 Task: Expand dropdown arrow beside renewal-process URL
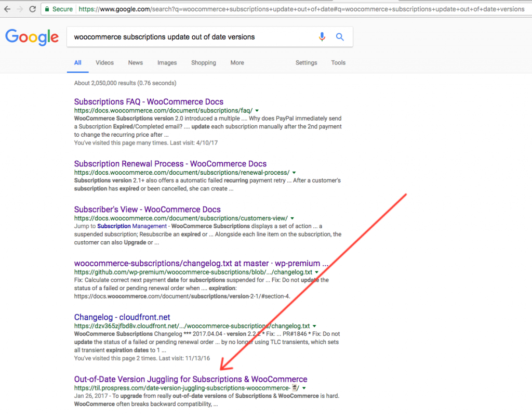pos(294,173)
